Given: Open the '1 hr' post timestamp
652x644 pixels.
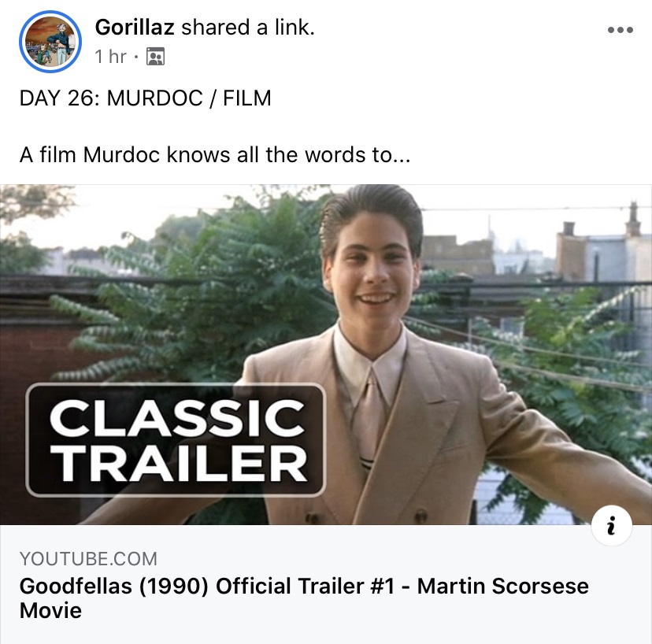Looking at the screenshot, I should click(110, 57).
